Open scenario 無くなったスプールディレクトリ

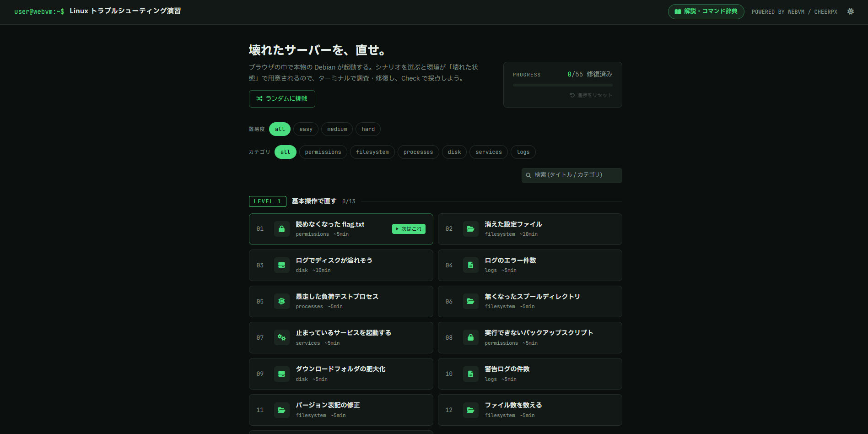530,301
